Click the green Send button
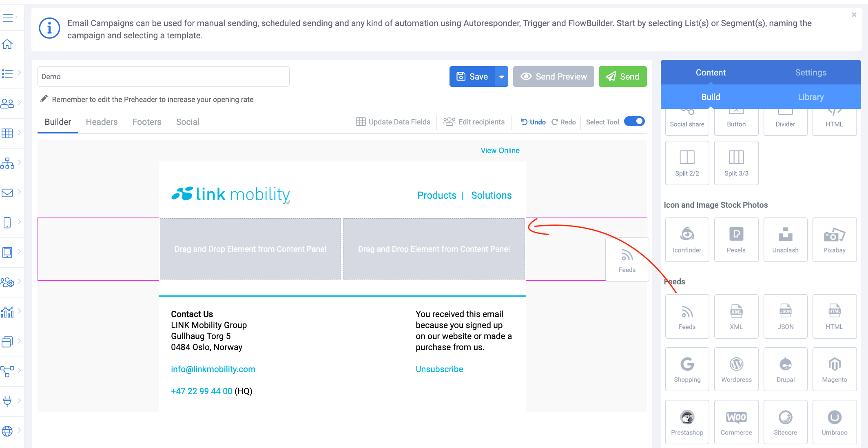868x448 pixels. [x=622, y=77]
